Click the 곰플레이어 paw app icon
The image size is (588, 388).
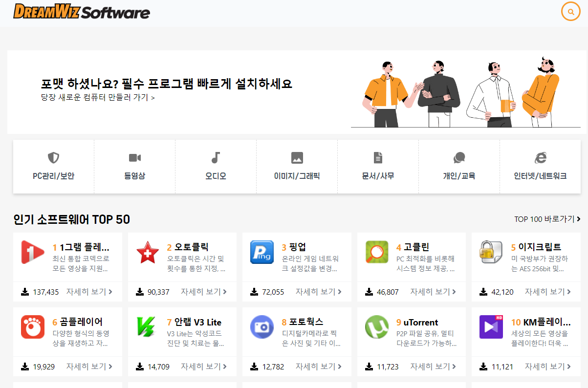point(33,327)
